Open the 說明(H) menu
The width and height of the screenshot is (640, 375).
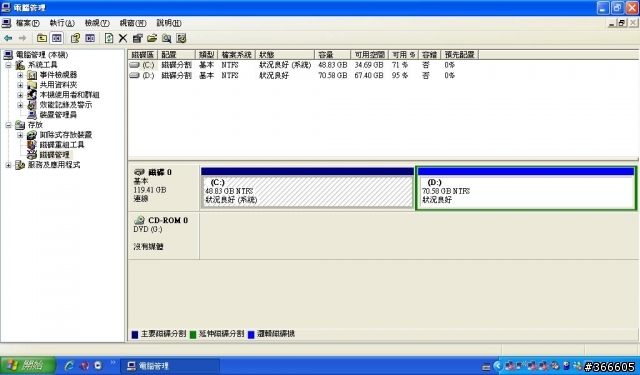coord(169,23)
